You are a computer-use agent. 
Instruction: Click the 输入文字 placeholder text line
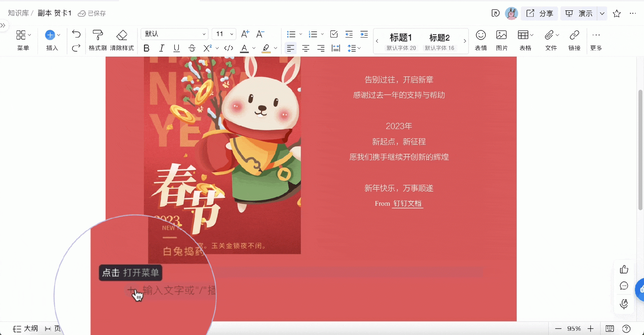(x=179, y=290)
